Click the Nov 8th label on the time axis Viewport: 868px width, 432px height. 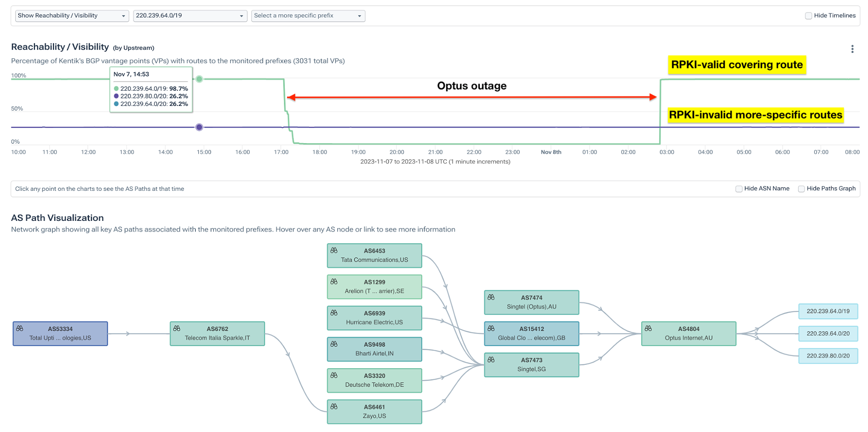tap(551, 152)
